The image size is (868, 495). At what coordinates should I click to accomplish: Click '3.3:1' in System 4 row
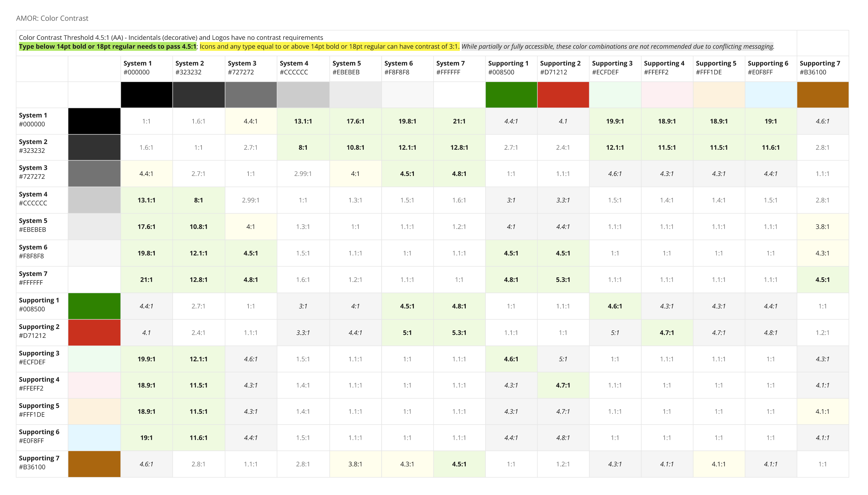click(563, 200)
